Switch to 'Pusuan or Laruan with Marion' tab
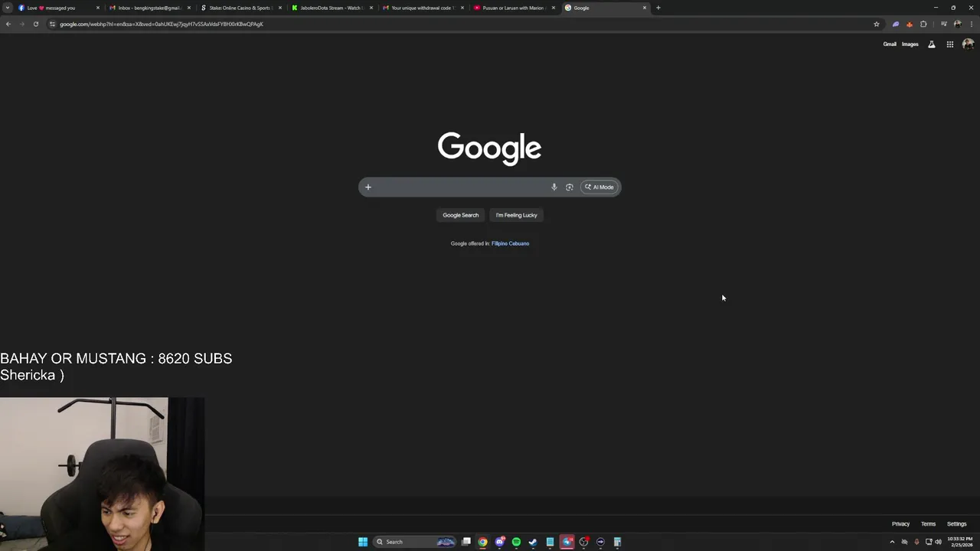 pos(513,8)
